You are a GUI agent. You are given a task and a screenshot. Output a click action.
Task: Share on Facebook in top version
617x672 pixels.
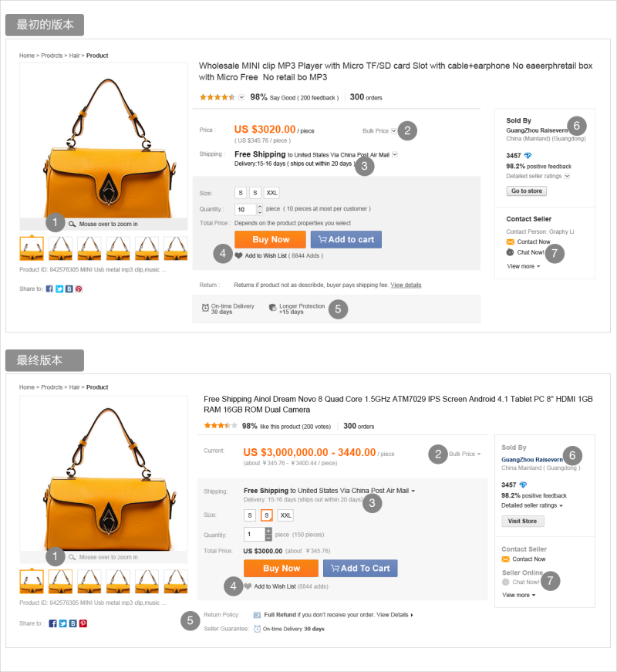coord(49,289)
